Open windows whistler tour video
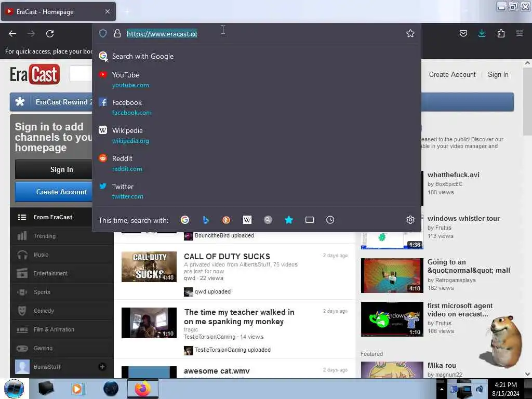Image resolution: width=532 pixels, height=399 pixels. click(x=463, y=219)
